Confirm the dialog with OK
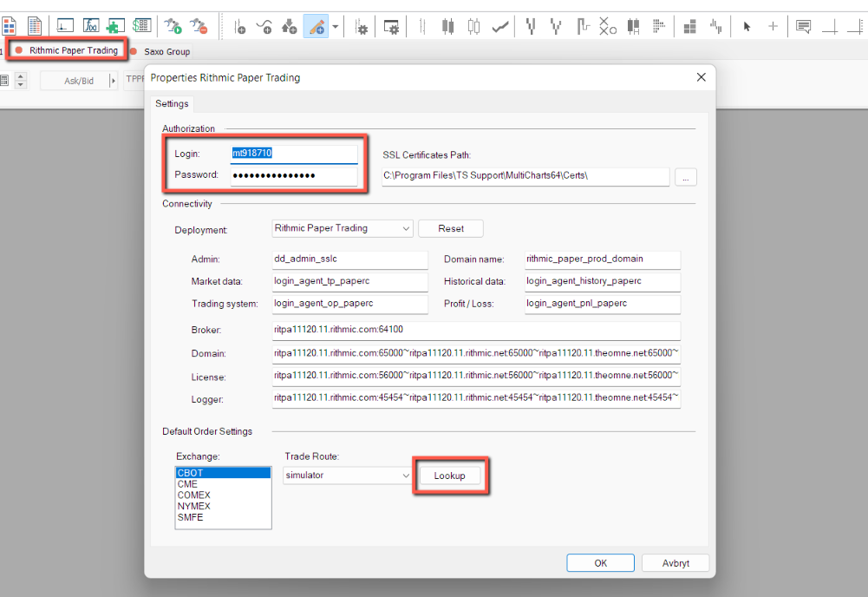The width and height of the screenshot is (868, 597). point(601,563)
